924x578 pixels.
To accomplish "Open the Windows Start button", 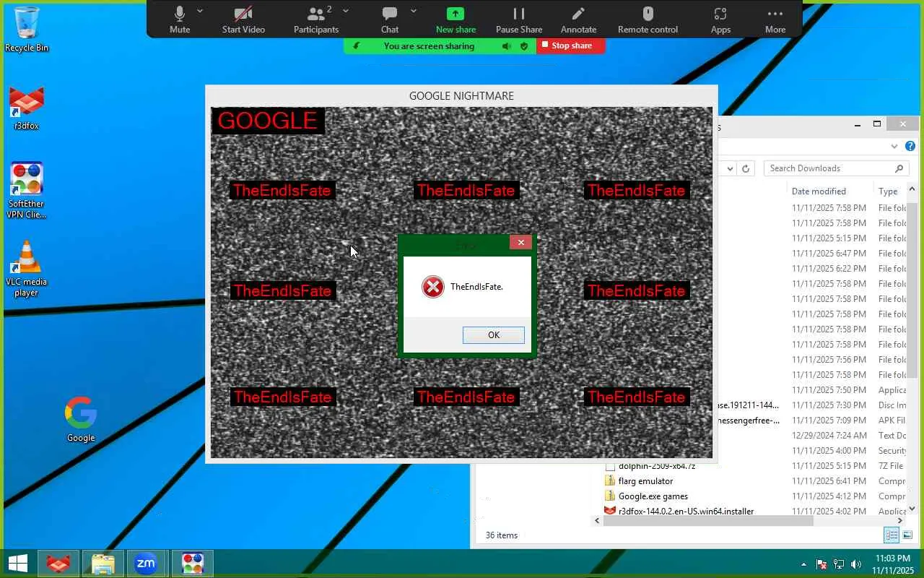I will point(18,563).
